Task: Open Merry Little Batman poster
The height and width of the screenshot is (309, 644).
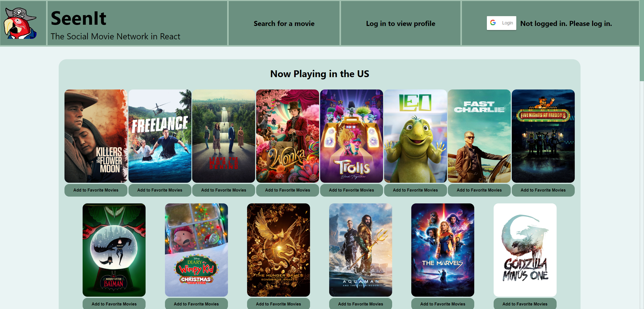Action: pyautogui.click(x=114, y=250)
